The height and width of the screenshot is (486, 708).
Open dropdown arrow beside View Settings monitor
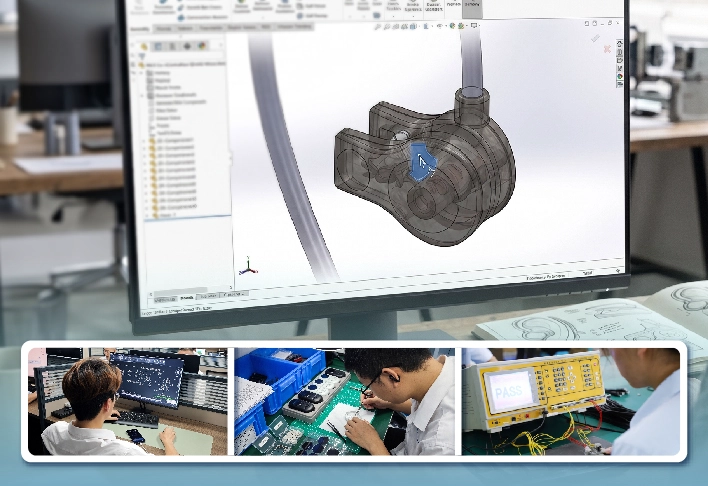pos(480,26)
